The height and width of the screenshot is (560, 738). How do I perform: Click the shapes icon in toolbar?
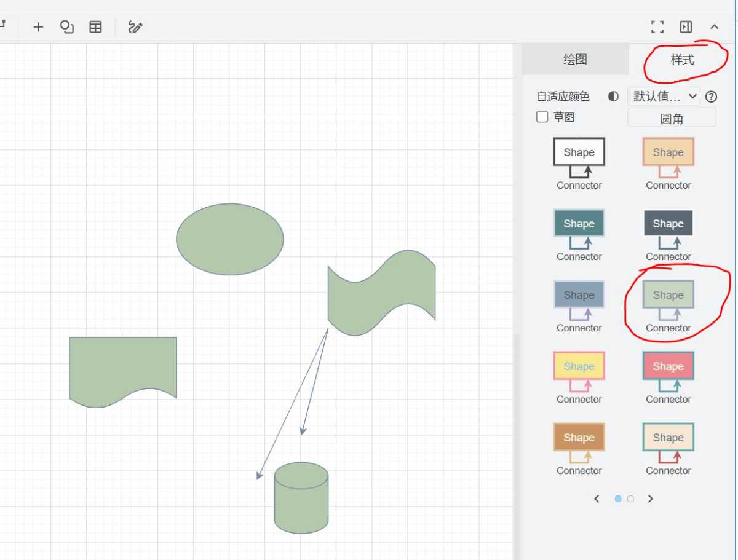tap(66, 27)
